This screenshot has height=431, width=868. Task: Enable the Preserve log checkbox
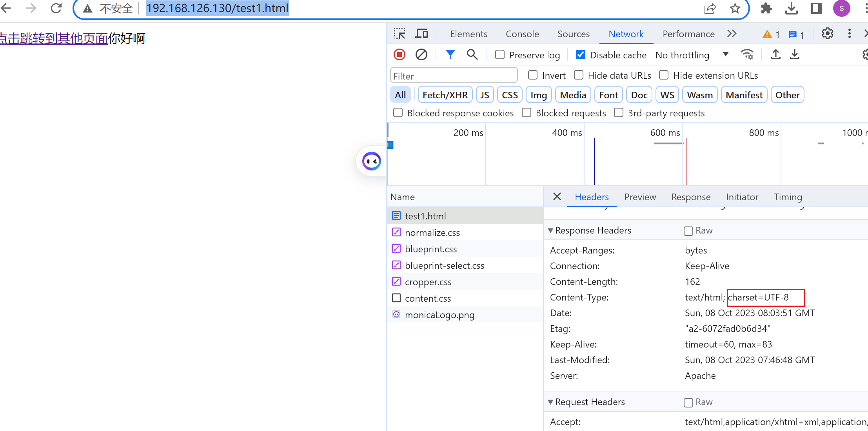pos(500,55)
